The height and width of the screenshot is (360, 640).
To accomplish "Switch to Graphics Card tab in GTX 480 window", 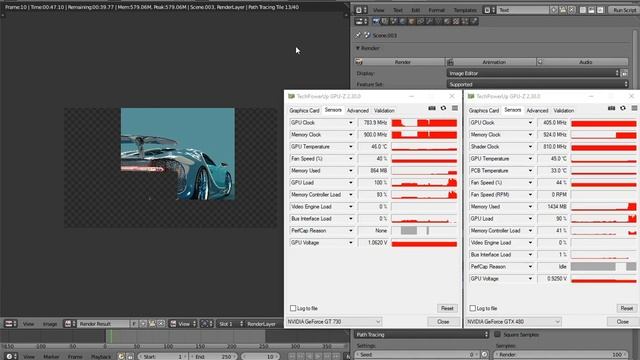I will click(484, 111).
